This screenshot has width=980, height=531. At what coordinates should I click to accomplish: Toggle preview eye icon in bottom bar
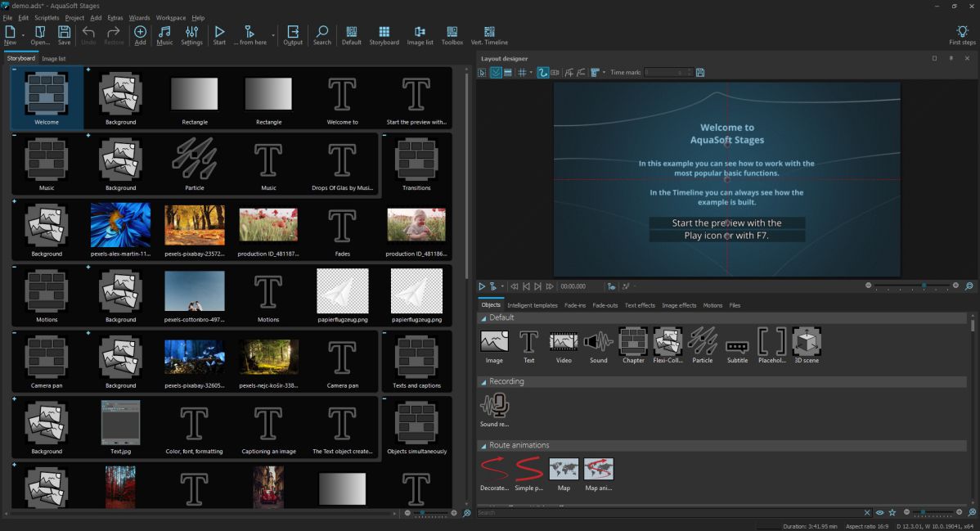(x=880, y=511)
